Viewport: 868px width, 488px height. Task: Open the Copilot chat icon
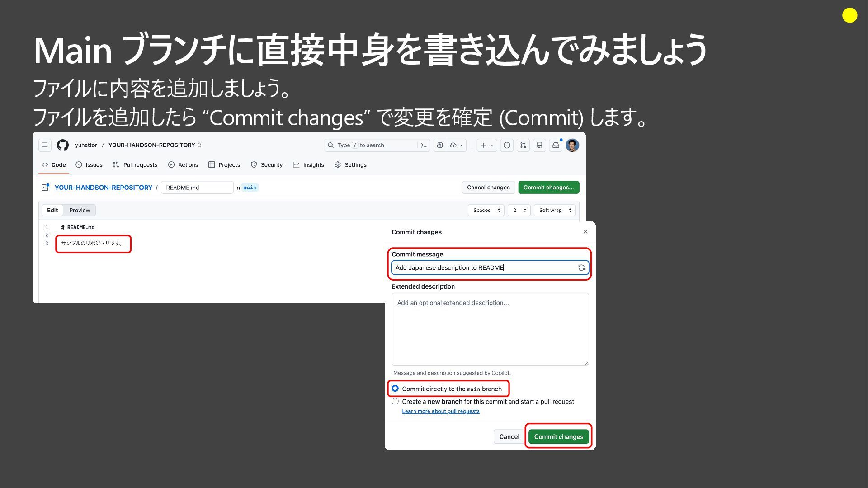coord(440,145)
